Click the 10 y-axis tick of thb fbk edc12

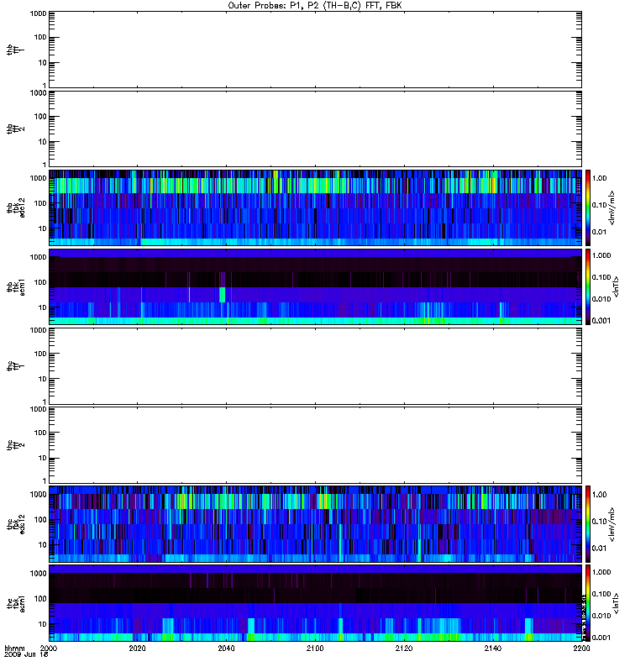(x=43, y=228)
